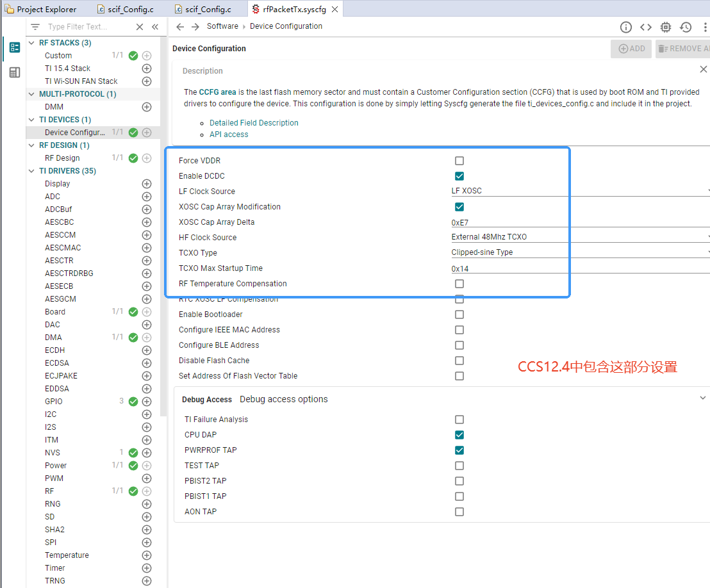Check Disable Flash Cache
This screenshot has width=710, height=588.
(459, 361)
